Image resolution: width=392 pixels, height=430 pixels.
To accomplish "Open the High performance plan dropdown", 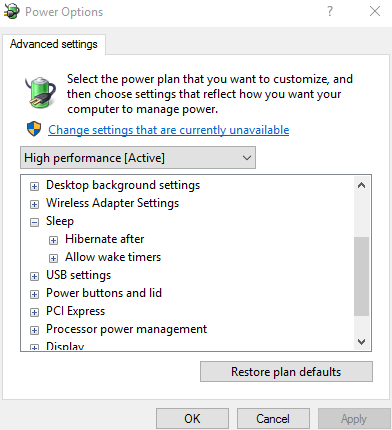I will (x=138, y=158).
